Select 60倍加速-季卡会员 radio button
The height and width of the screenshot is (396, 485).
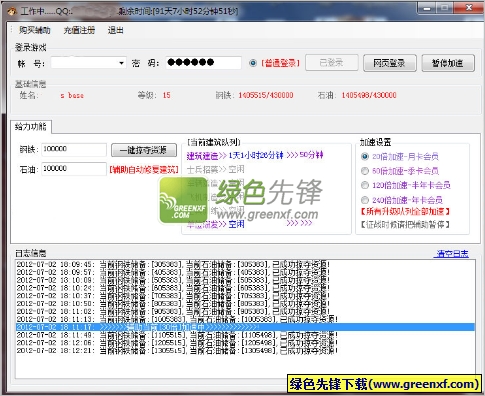pyautogui.click(x=365, y=171)
